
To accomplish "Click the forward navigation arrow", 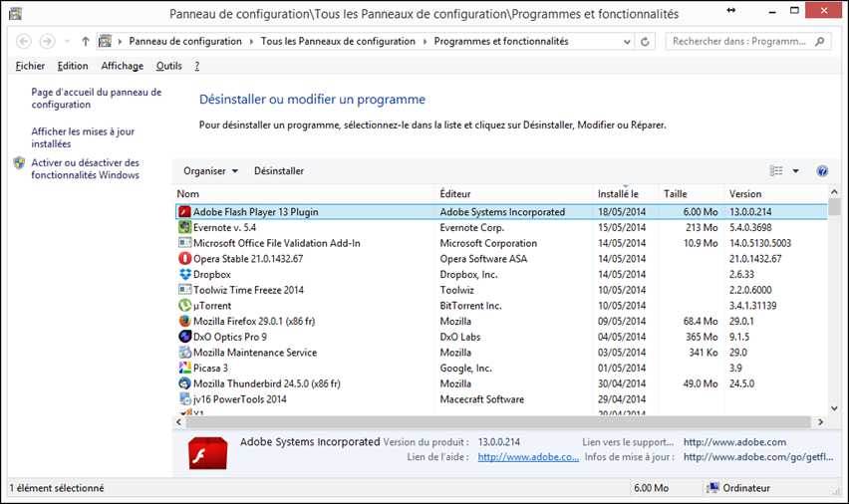I will pyautogui.click(x=47, y=41).
